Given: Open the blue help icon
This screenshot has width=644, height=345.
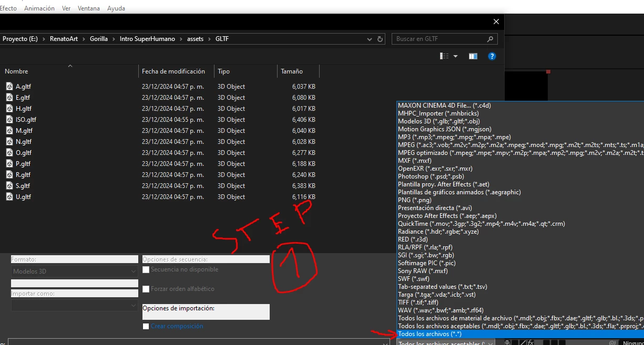Looking at the screenshot, I should (492, 56).
